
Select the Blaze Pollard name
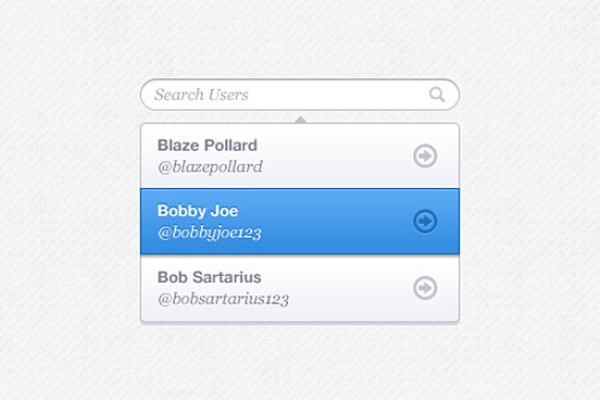pos(207,145)
